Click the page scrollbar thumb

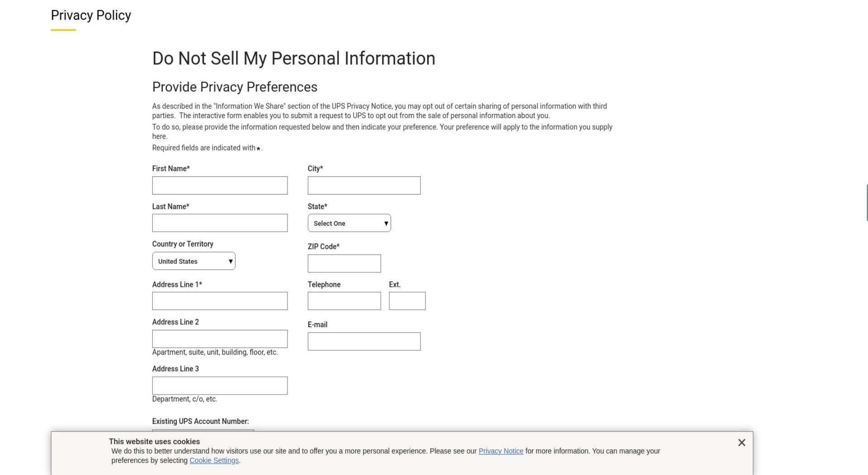point(867,203)
